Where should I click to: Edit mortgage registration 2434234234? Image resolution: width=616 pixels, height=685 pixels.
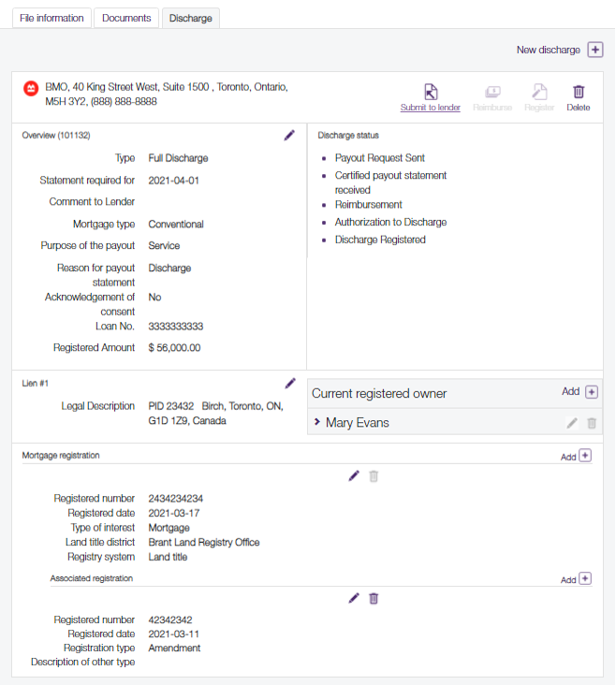(354, 475)
